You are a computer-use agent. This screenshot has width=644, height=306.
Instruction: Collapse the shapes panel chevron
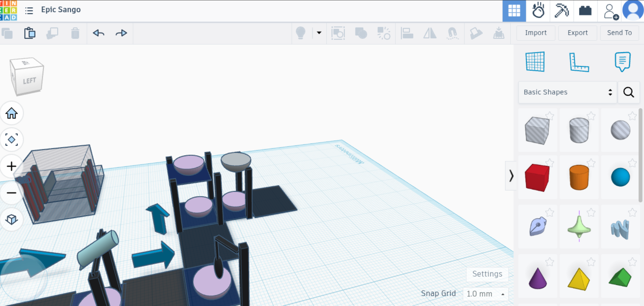[511, 176]
